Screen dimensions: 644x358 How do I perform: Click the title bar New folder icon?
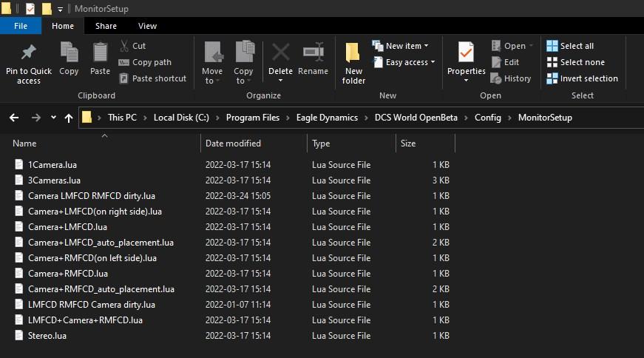pyautogui.click(x=47, y=8)
